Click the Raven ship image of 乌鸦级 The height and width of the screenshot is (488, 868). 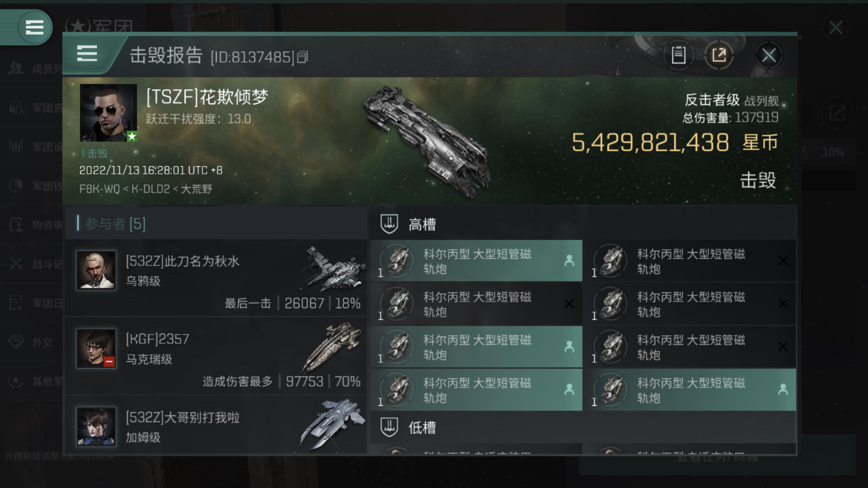333,269
